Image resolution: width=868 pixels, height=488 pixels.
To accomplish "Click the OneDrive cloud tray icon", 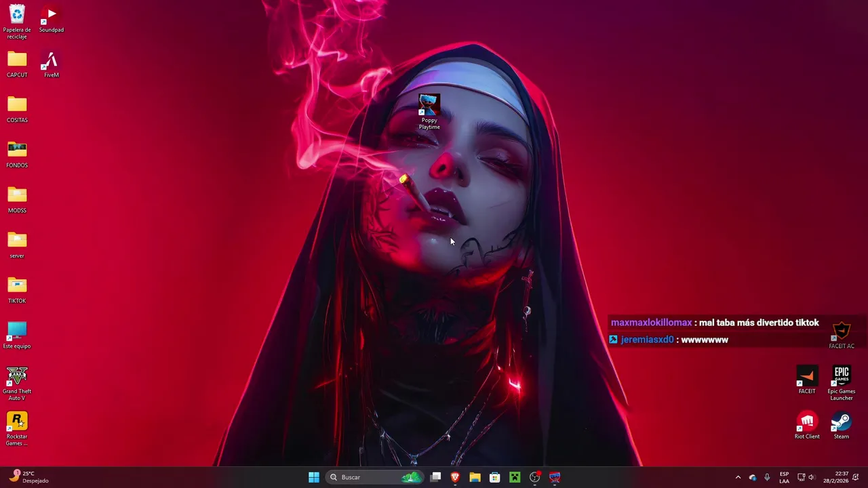I will coord(753,477).
